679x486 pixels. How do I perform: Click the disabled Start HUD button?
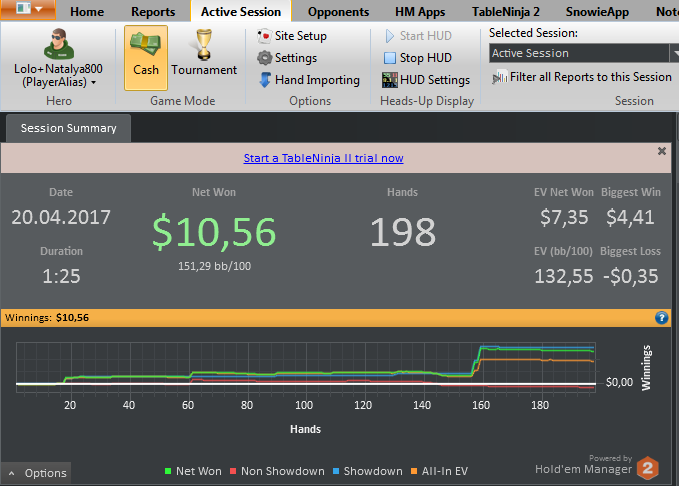point(418,36)
